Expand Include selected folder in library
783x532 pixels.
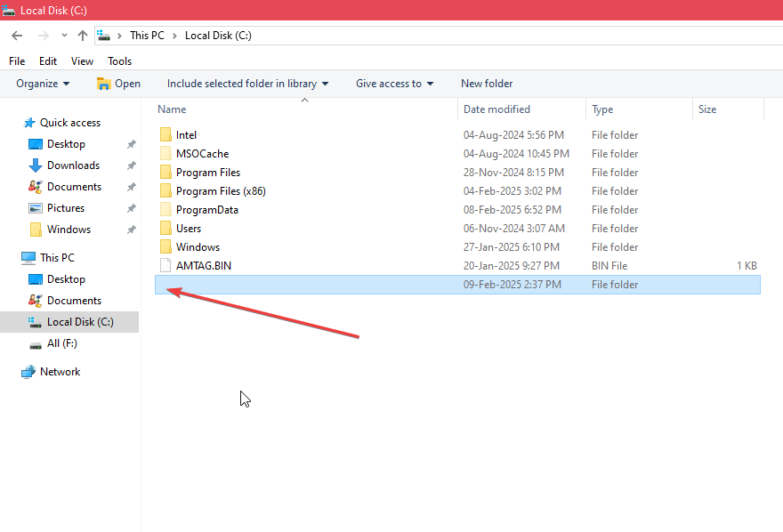click(247, 84)
